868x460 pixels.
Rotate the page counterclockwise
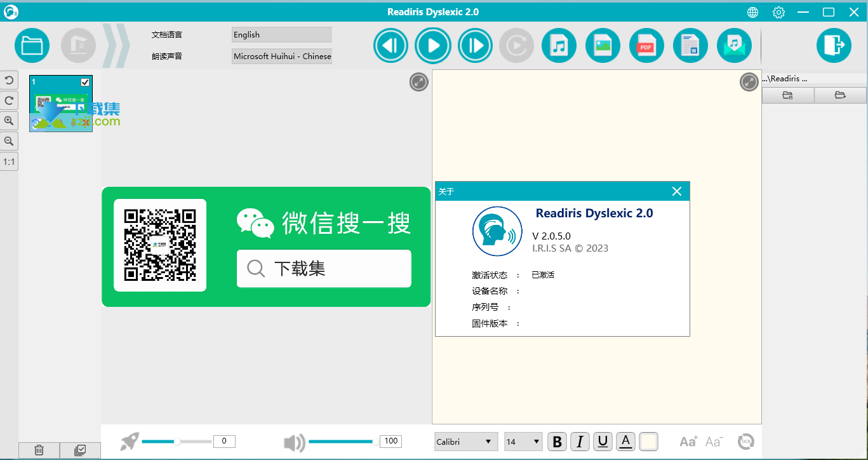coord(9,80)
